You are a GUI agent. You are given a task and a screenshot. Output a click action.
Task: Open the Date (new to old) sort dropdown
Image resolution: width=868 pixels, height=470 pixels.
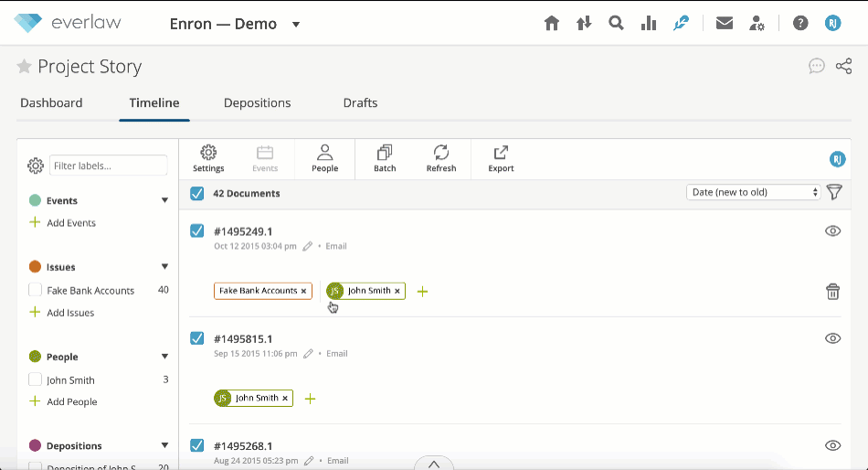(754, 192)
